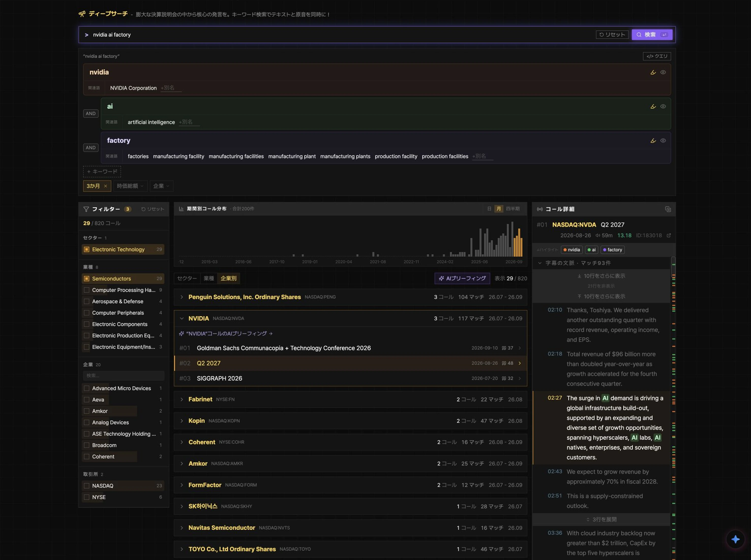Toggle eye visibility for factory keyword
Screen dimensions: 751x560
coord(663,141)
